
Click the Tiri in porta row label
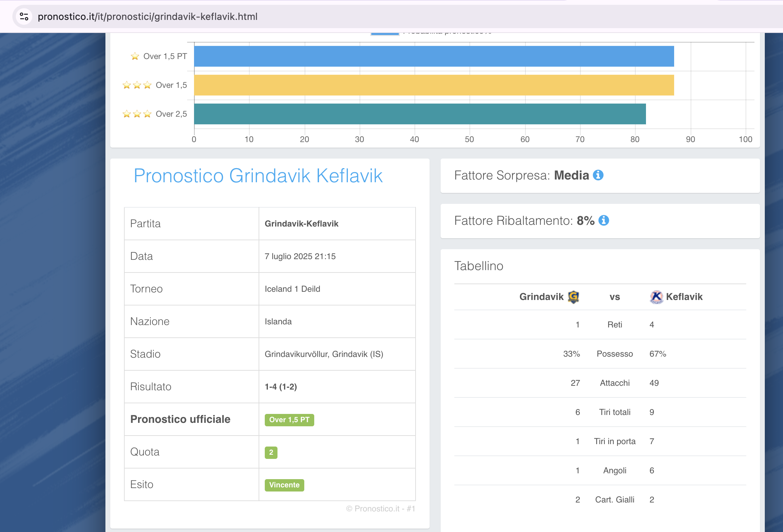[615, 441]
